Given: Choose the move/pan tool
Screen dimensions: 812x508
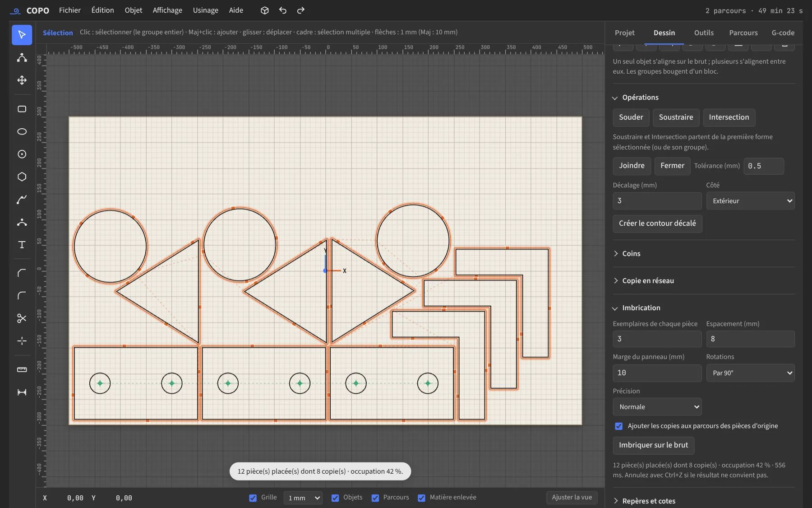Looking at the screenshot, I should tap(22, 80).
